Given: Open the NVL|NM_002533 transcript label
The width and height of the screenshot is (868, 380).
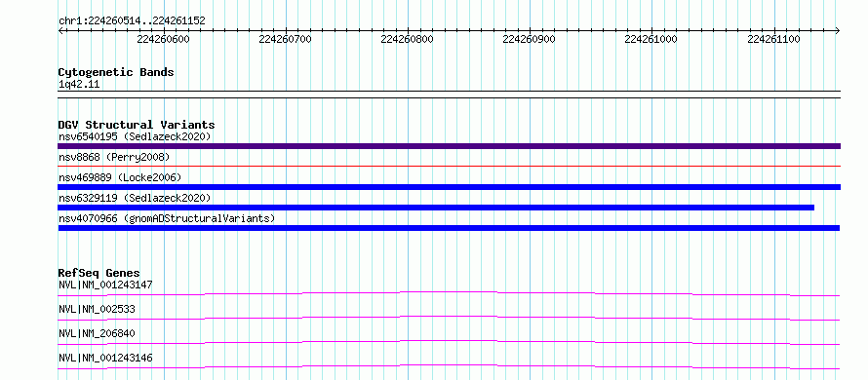Looking at the screenshot, I should pos(97,309).
